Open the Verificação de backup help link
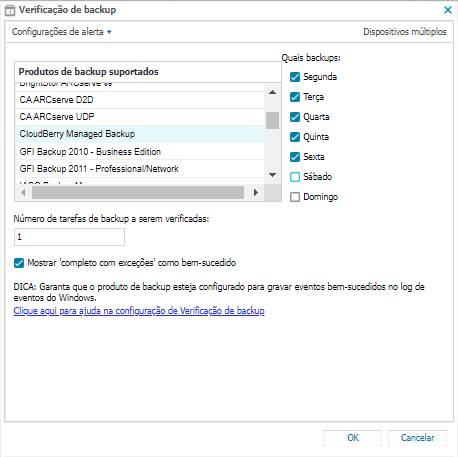458x457 pixels. pyautogui.click(x=139, y=311)
